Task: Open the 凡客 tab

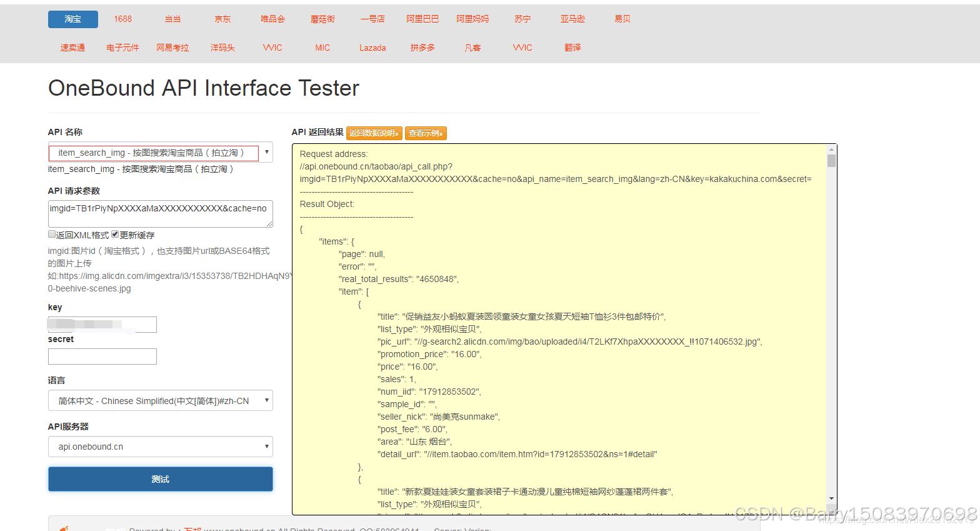Action: (x=473, y=48)
